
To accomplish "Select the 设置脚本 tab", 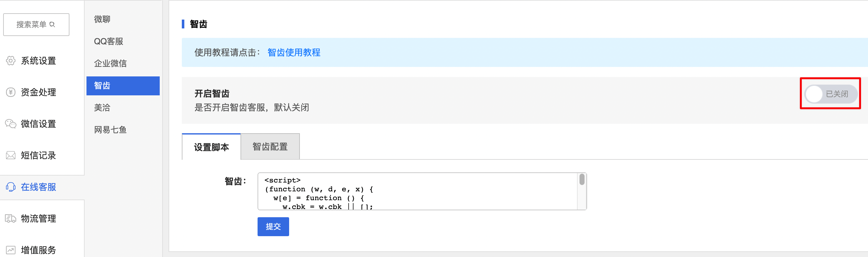I will (211, 147).
